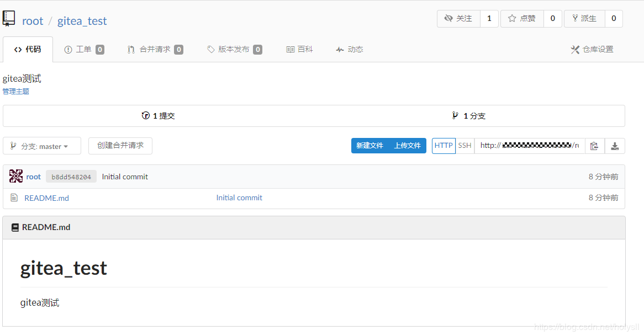
Task: Open the master branch dropdown
Action: pyautogui.click(x=42, y=146)
